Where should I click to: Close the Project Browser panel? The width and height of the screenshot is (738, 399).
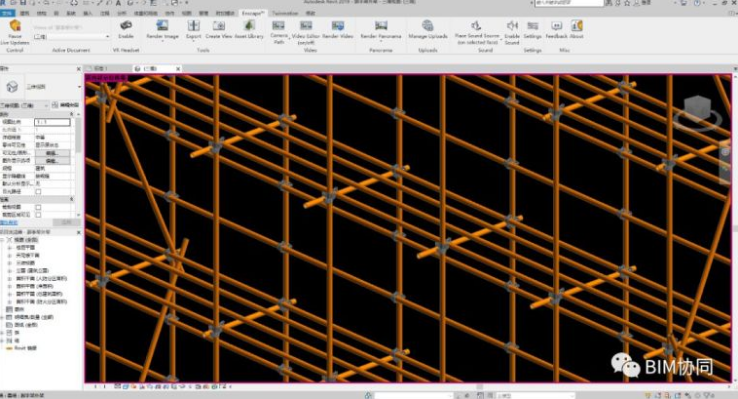(79, 232)
